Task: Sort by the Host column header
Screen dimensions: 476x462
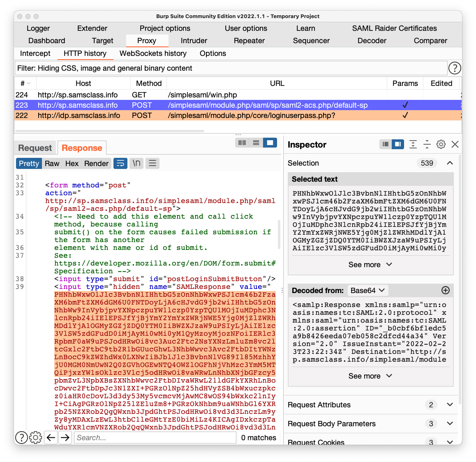Action: click(x=83, y=83)
